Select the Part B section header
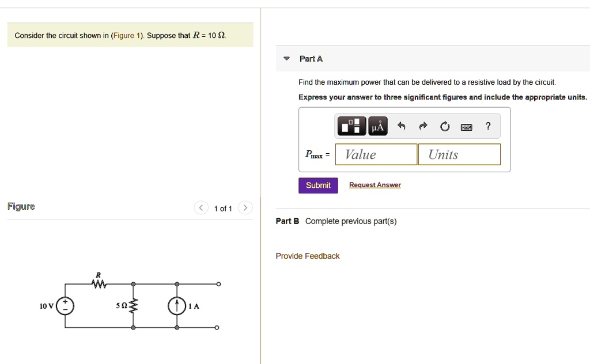 pyautogui.click(x=287, y=221)
